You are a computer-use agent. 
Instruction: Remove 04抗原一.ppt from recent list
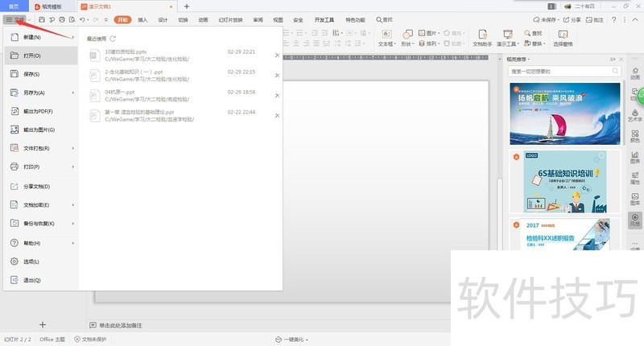[x=277, y=95]
